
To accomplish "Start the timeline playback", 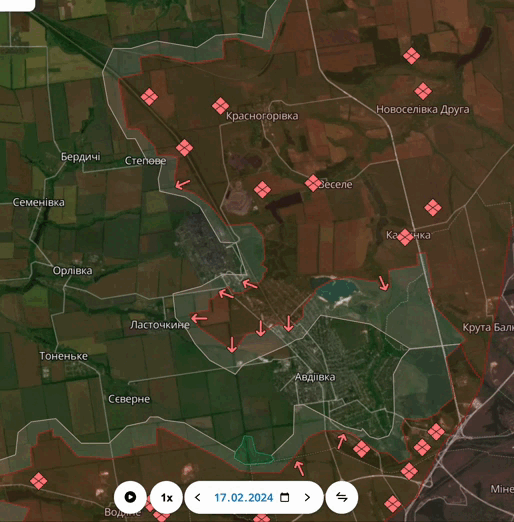I will click(x=130, y=497).
